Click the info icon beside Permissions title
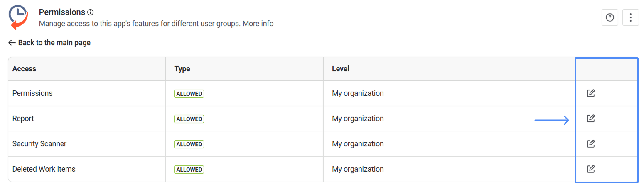This screenshot has width=644, height=189. pyautogui.click(x=91, y=12)
